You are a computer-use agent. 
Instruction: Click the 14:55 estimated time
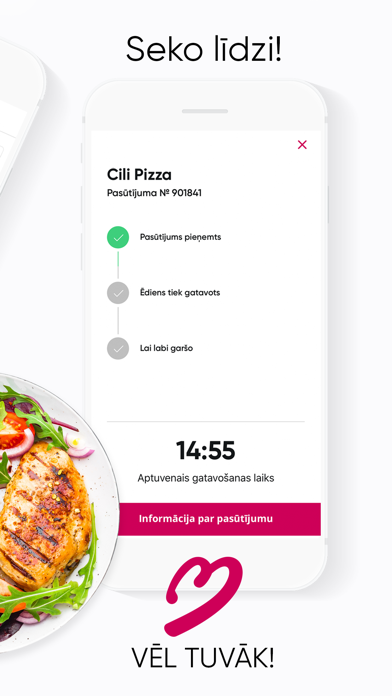(206, 451)
